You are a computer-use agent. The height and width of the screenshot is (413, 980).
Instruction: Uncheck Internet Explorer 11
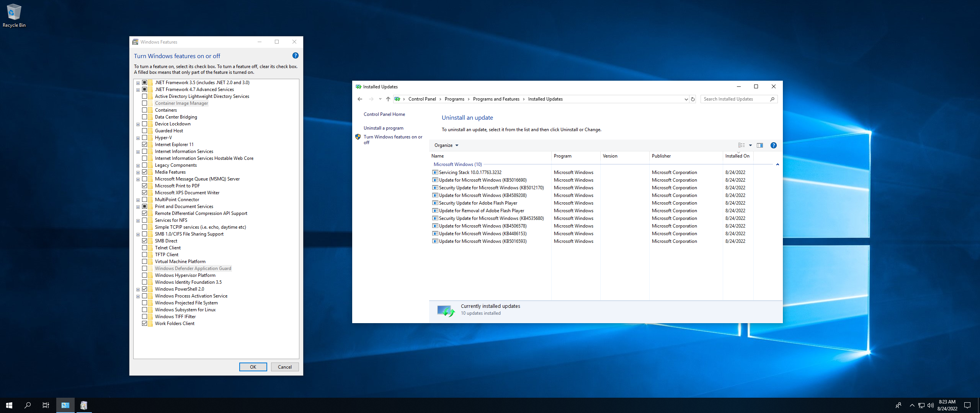pos(145,145)
